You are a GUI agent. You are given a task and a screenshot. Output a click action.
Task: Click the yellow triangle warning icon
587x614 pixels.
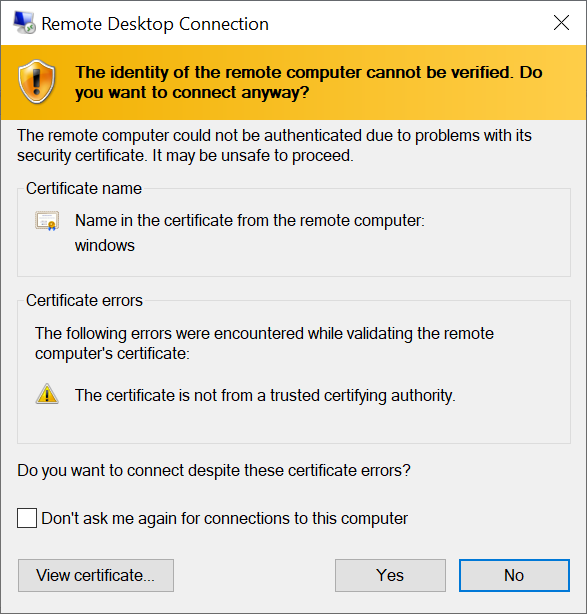coord(47,394)
